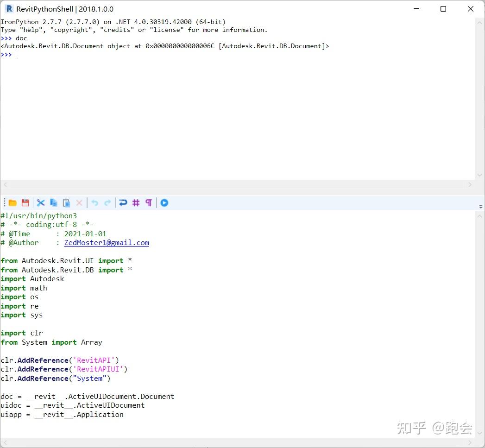Copy text using the Copy toolbar icon
The image size is (485, 448).
point(53,202)
